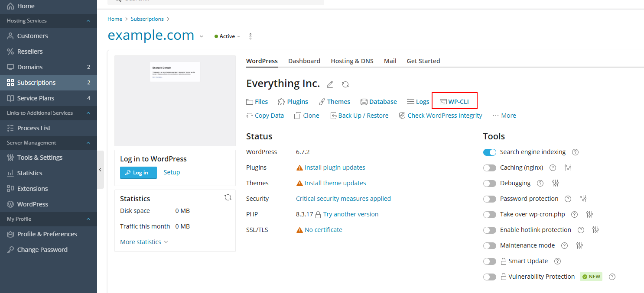Viewport: 644px width, 293px height.
Task: Show help for Debugging
Action: (x=540, y=183)
